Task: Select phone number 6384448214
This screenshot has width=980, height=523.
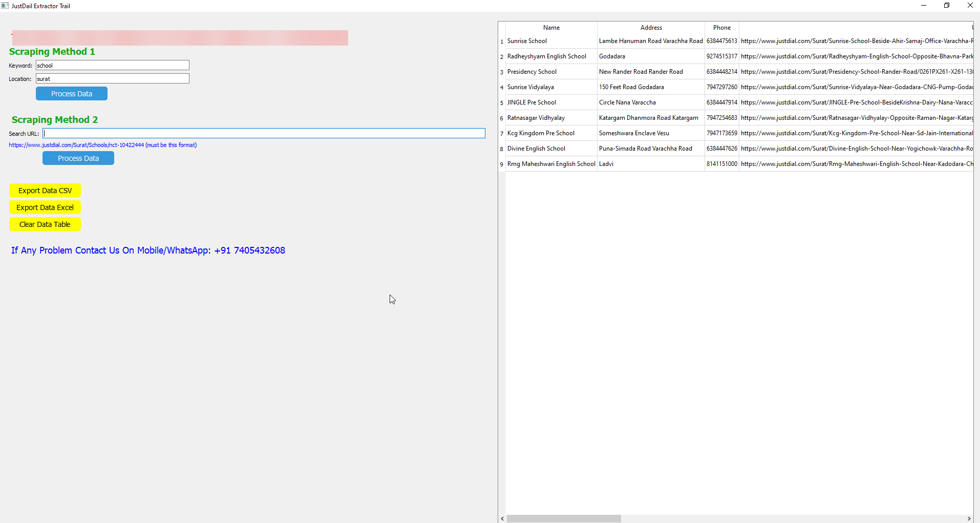Action: click(722, 72)
